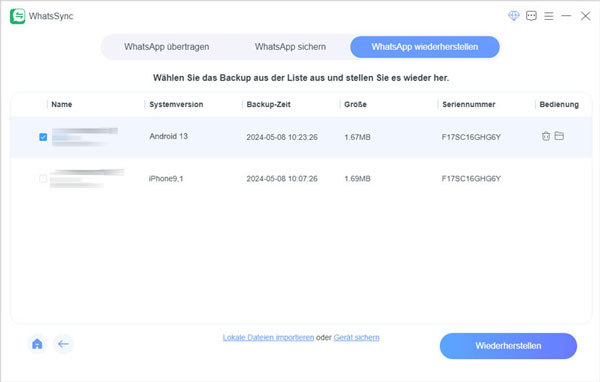Click backup time 2024-05-08 10:07:26
The width and height of the screenshot is (600, 382).
(x=282, y=178)
